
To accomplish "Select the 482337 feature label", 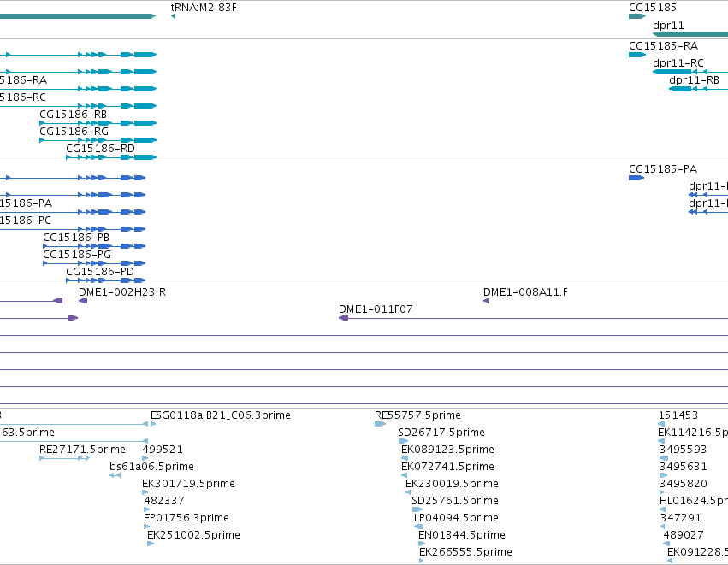I will tap(164, 501).
